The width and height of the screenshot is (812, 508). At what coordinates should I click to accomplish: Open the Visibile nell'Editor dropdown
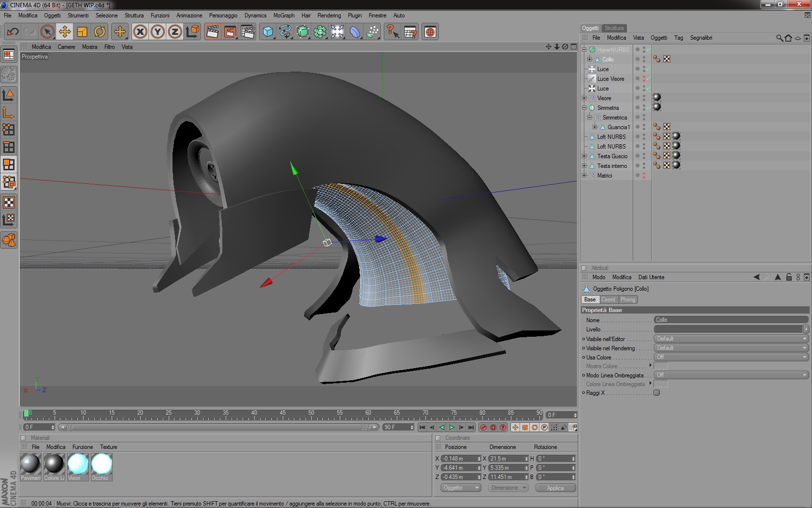point(731,339)
